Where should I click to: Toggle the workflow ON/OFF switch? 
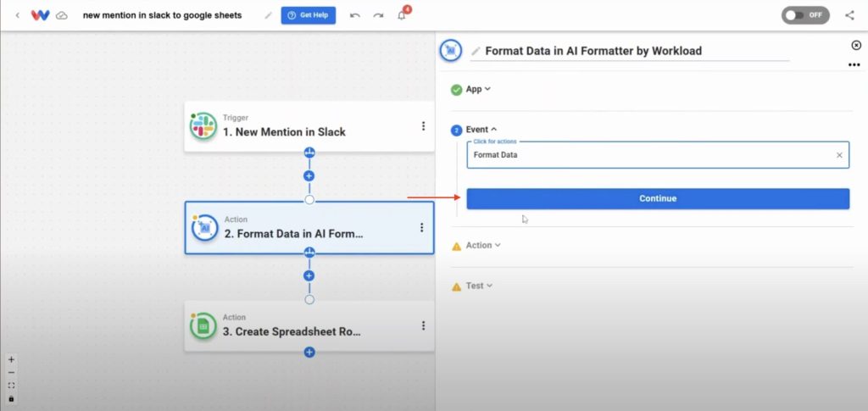(805, 15)
